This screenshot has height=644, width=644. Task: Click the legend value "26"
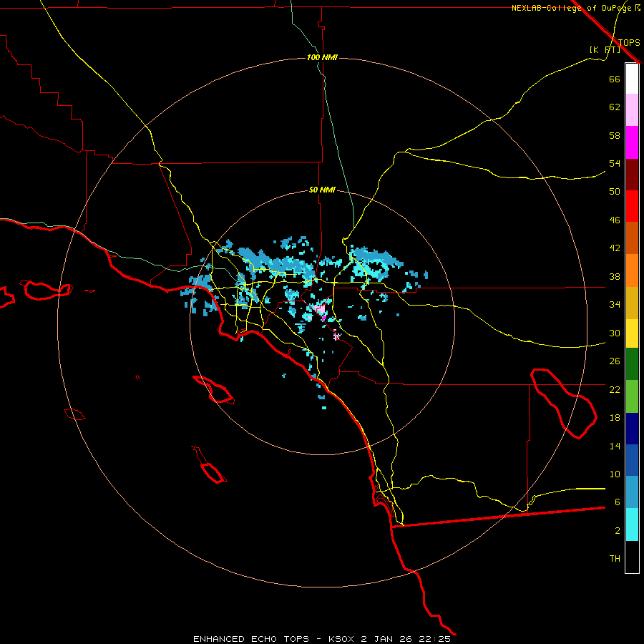(x=615, y=361)
